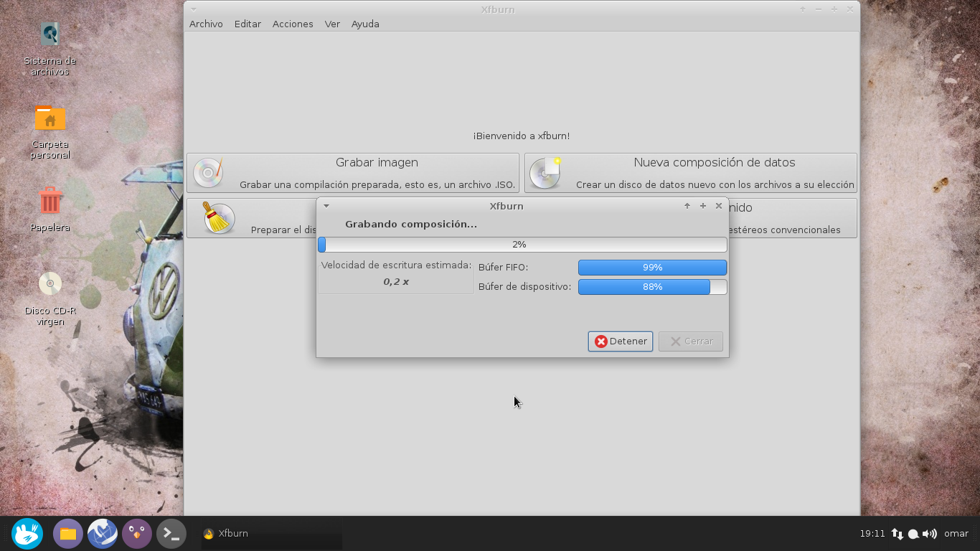Screen dimensions: 980x551
Task: Shade the burning dialog with up arrow
Action: point(687,206)
